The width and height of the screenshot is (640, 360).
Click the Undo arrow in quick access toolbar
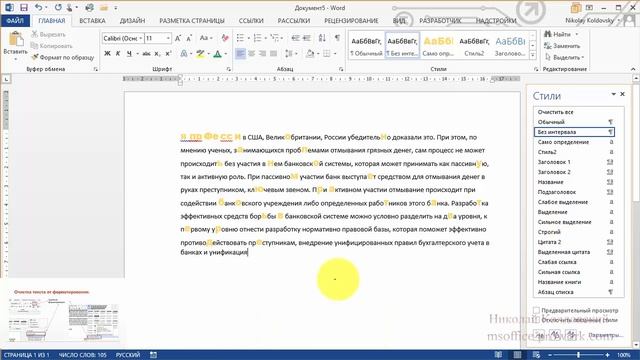38,7
